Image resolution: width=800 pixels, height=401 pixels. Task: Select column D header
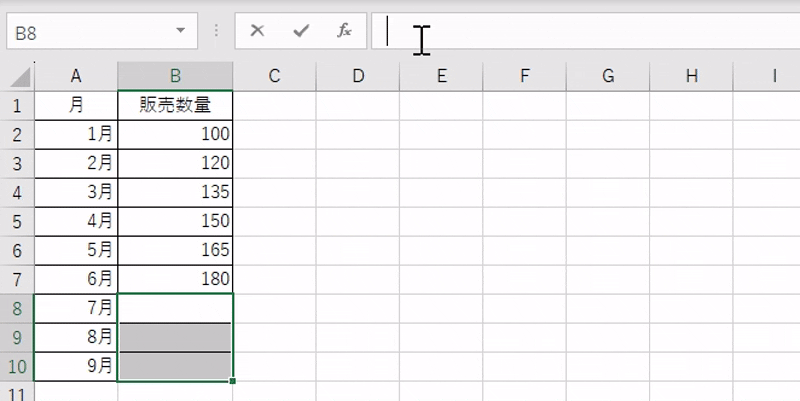(x=358, y=76)
